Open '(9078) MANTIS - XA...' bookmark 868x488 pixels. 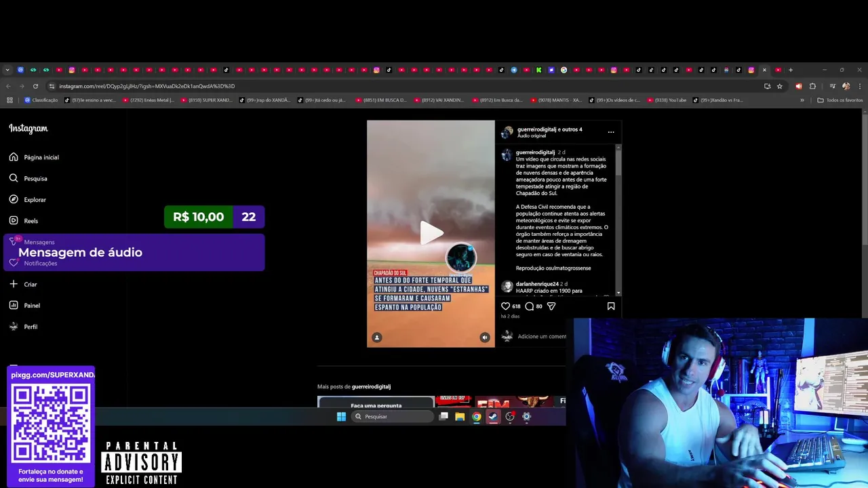coord(557,100)
